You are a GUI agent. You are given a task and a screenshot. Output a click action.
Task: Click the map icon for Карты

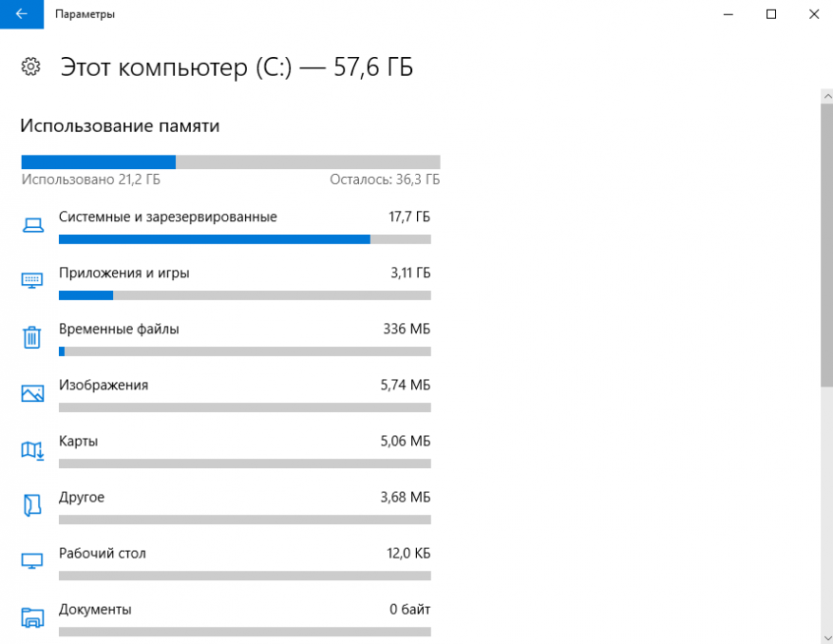(x=32, y=449)
